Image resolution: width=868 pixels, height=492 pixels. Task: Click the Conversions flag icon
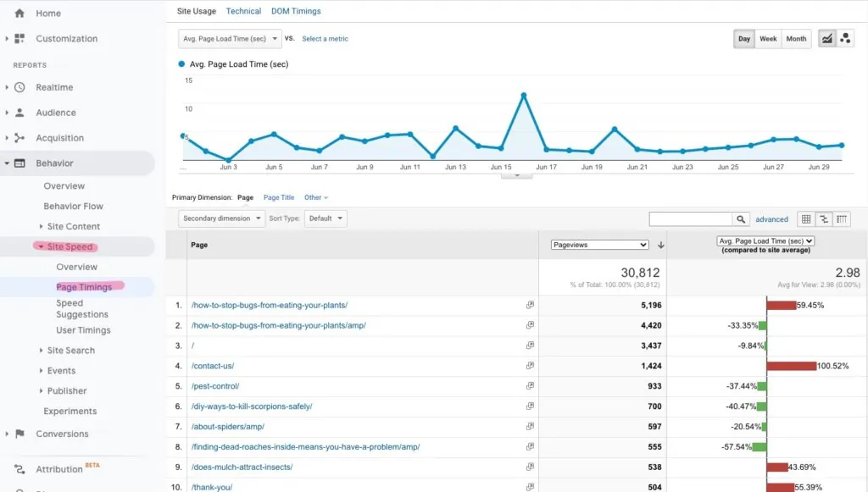pyautogui.click(x=19, y=434)
